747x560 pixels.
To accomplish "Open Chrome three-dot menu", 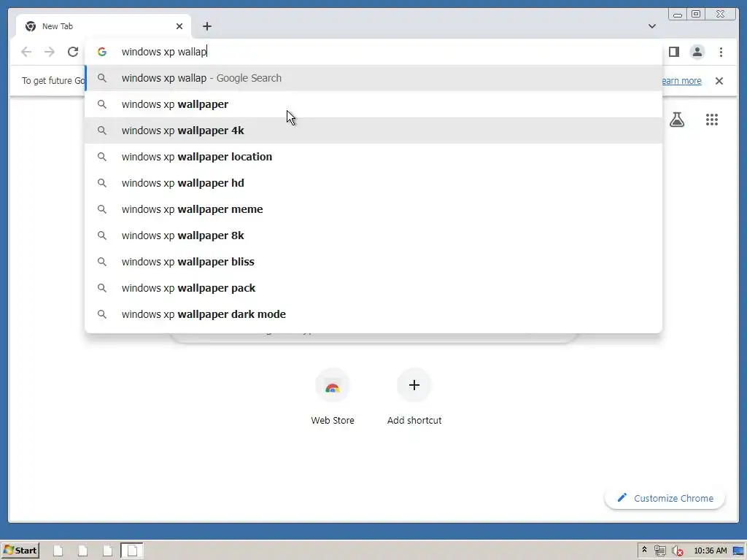I will (x=721, y=52).
